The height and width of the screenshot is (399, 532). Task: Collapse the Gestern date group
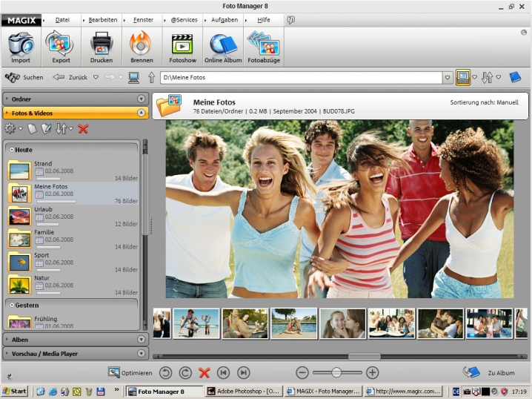pyautogui.click(x=13, y=305)
